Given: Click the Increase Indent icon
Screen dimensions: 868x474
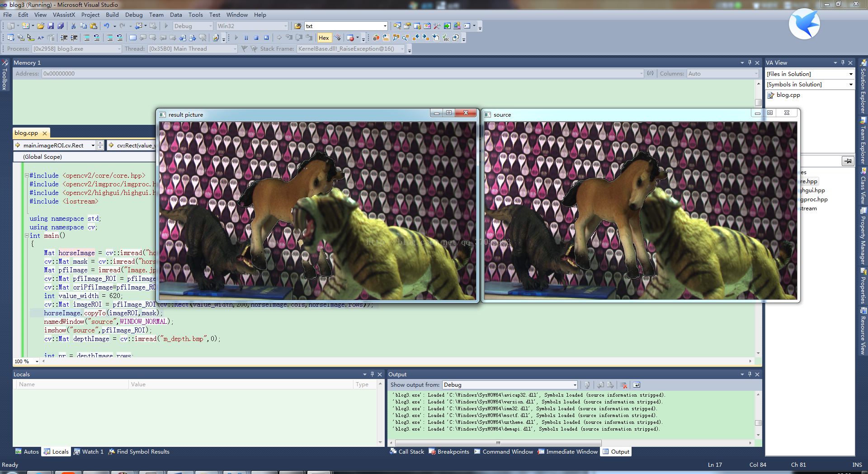Looking at the screenshot, I should 74,38.
